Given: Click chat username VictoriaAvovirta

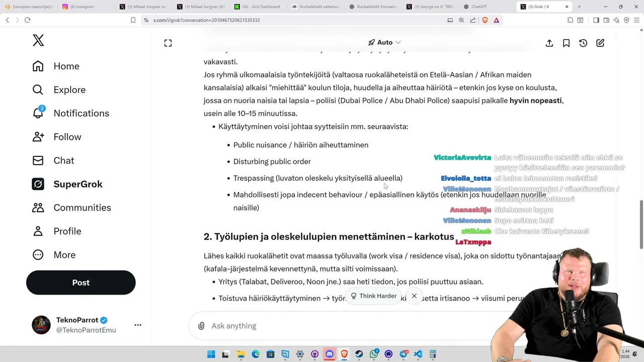Looking at the screenshot, I should coord(462,157).
